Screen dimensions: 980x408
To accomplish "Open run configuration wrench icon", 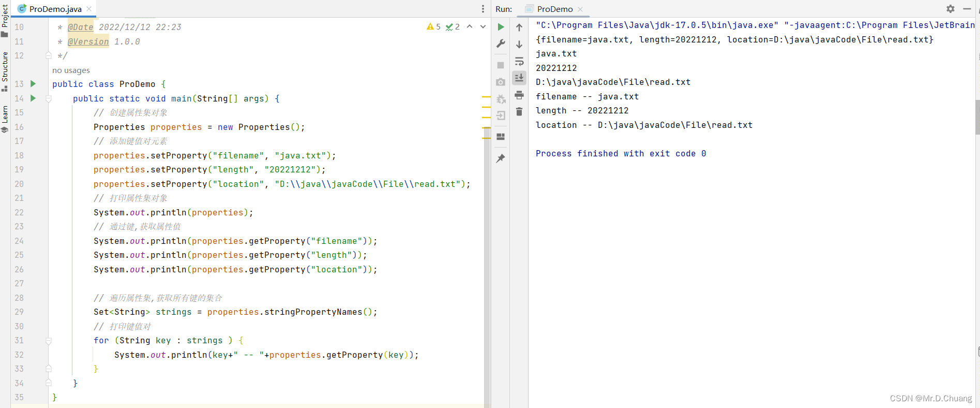I will pyautogui.click(x=501, y=43).
